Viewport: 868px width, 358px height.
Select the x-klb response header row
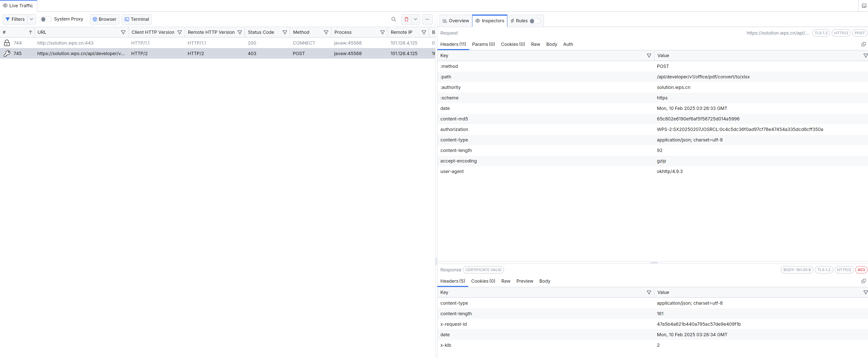[652, 345]
